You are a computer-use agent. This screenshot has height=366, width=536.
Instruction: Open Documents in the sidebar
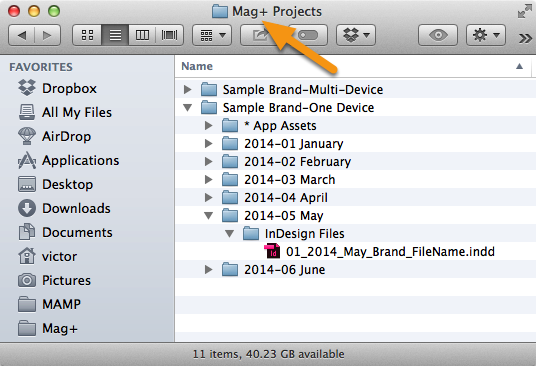click(x=65, y=232)
